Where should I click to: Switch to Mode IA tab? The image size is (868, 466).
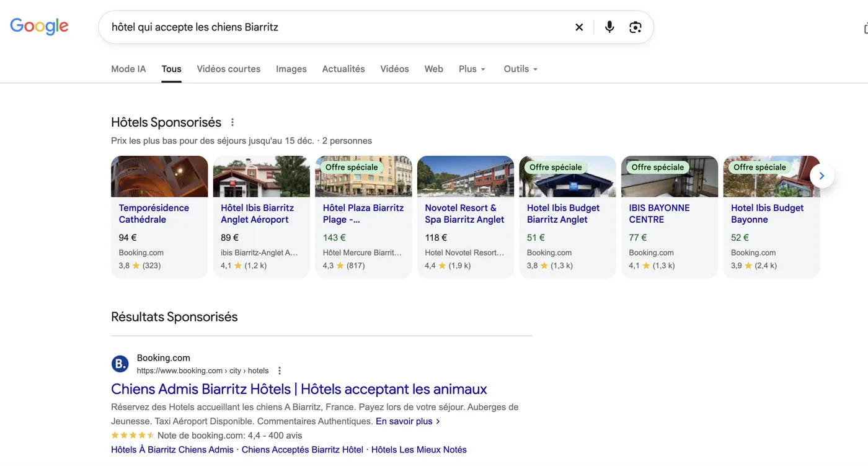tap(128, 69)
